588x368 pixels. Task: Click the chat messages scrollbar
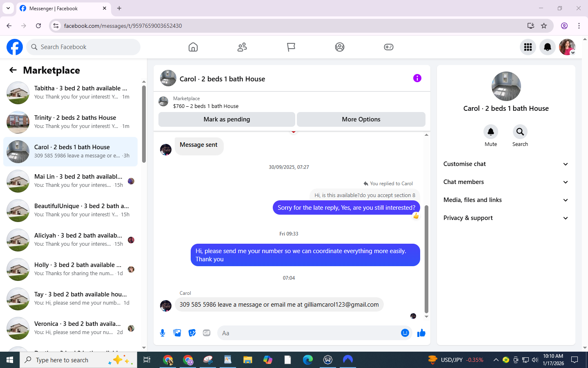click(x=426, y=260)
